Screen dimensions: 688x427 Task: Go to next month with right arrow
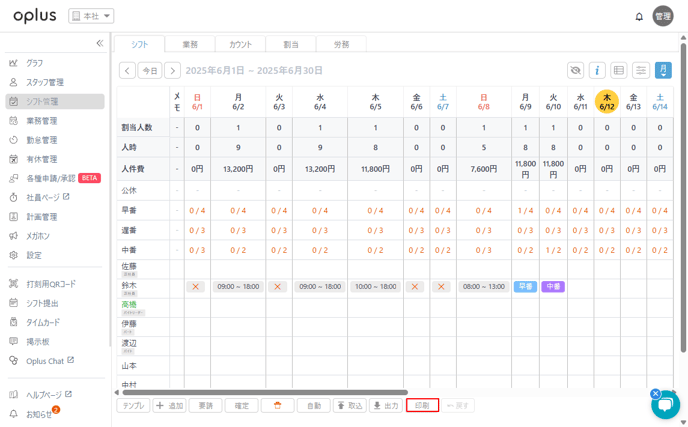[x=173, y=71]
